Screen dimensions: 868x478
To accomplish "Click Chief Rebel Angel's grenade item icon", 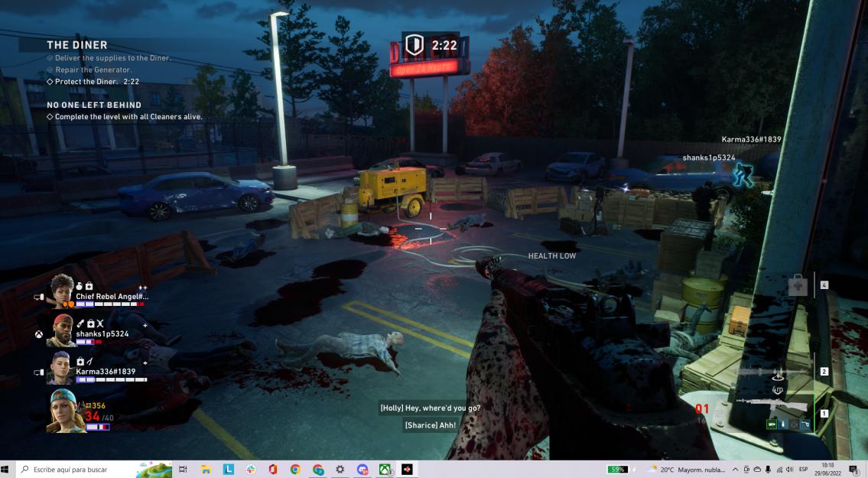I will coord(80,286).
